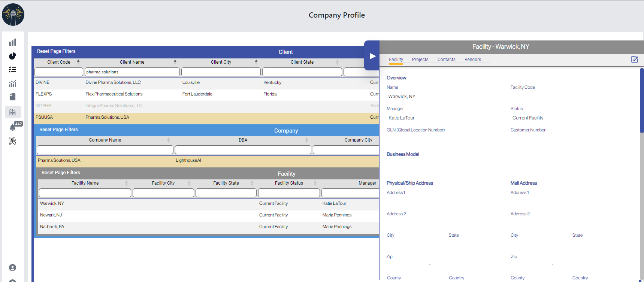Open the Vendors tab
Viewport: 644px width, 282px height.
click(472, 60)
